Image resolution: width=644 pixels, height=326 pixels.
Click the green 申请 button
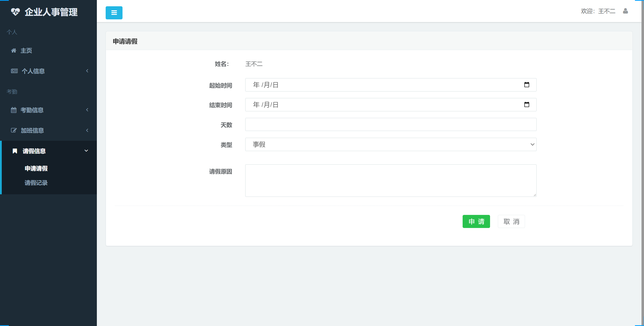tap(476, 221)
